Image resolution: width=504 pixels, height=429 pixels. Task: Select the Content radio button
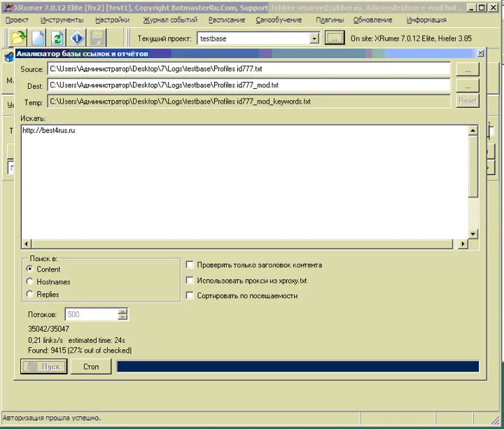tap(30, 269)
